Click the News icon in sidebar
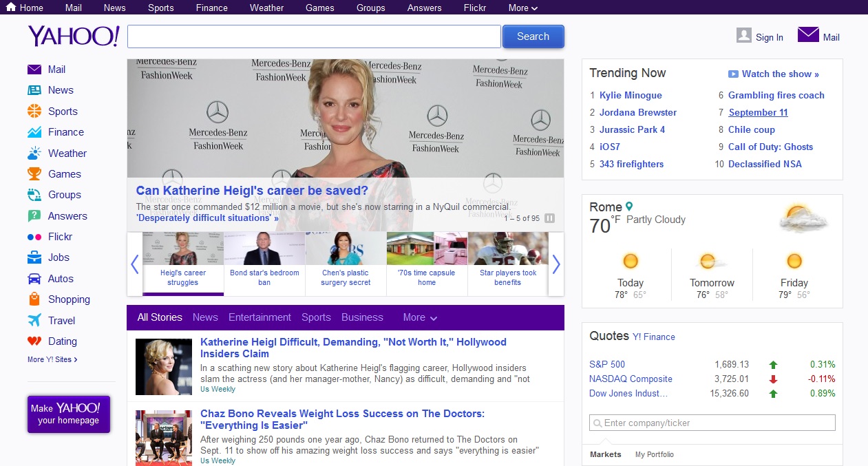868x466 pixels. coord(34,90)
